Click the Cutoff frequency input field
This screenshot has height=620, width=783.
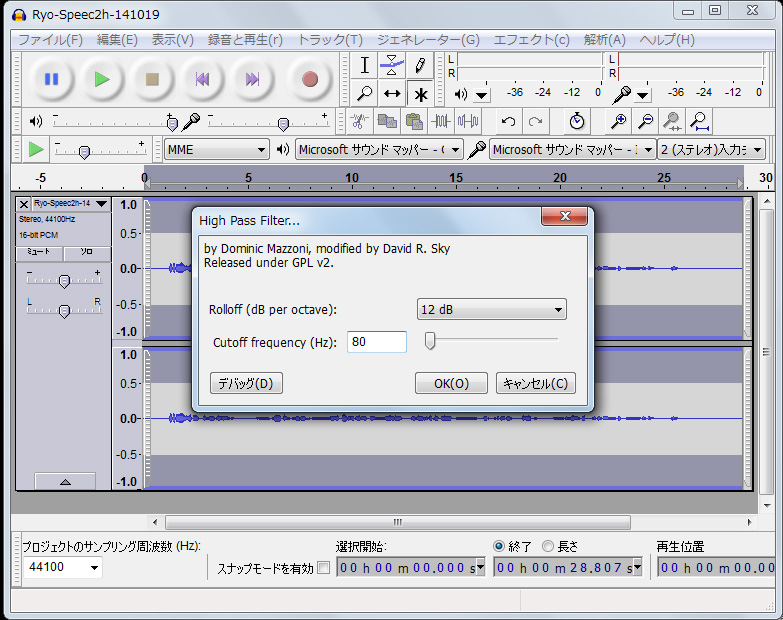377,342
